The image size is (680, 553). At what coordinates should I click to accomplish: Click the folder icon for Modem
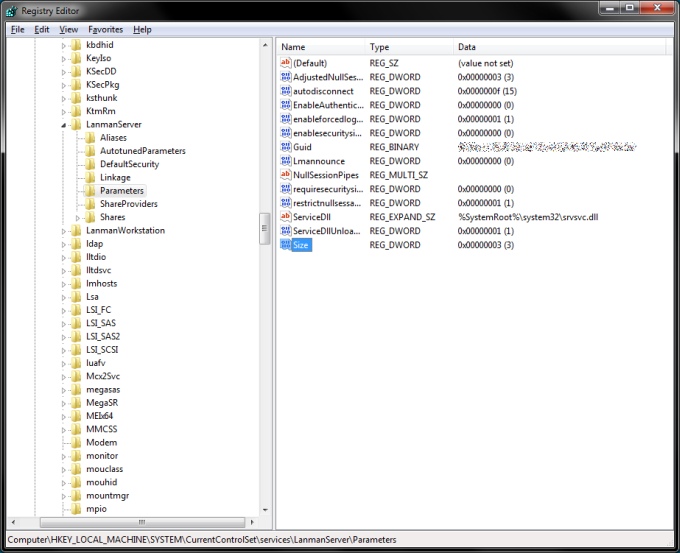pyautogui.click(x=76, y=442)
